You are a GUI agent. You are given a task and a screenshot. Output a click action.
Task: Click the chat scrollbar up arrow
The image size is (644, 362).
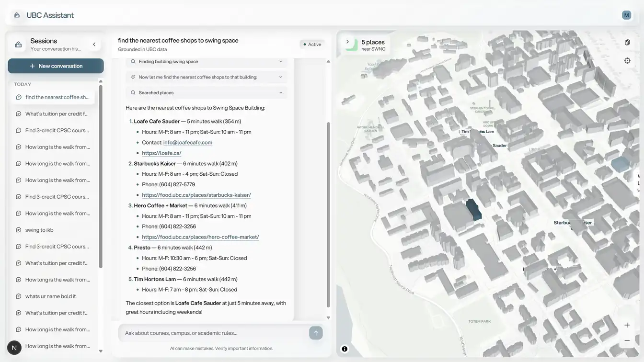328,61
